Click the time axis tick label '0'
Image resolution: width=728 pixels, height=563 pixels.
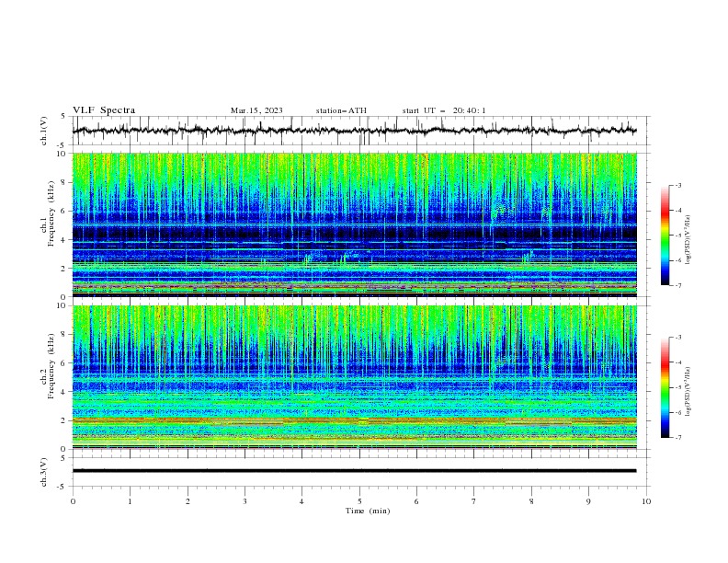tap(73, 501)
